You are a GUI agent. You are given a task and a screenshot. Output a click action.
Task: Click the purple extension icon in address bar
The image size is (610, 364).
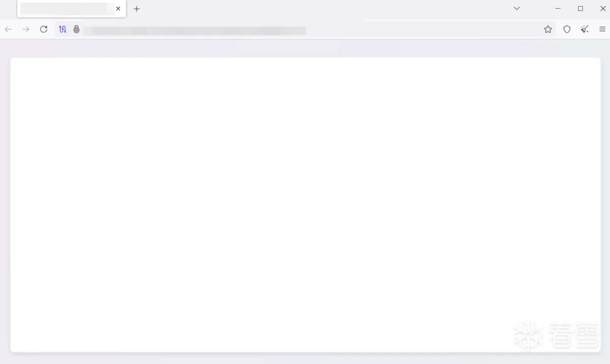point(63,29)
